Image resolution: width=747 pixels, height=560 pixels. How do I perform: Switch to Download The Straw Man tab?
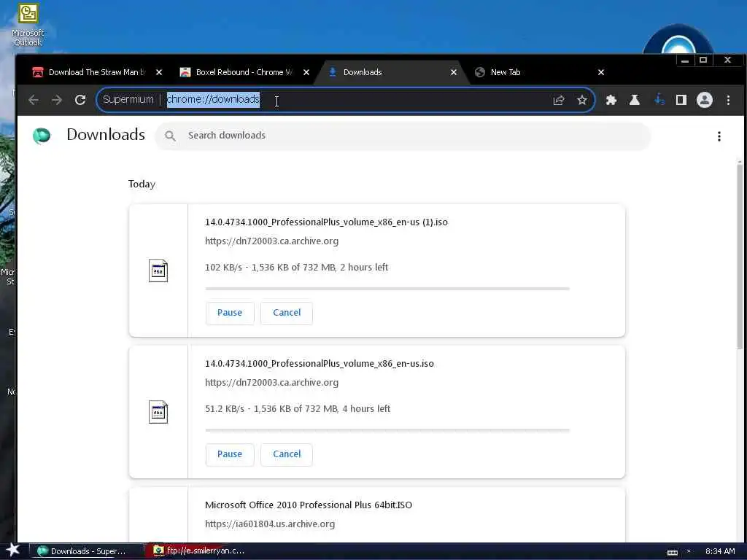click(x=97, y=72)
